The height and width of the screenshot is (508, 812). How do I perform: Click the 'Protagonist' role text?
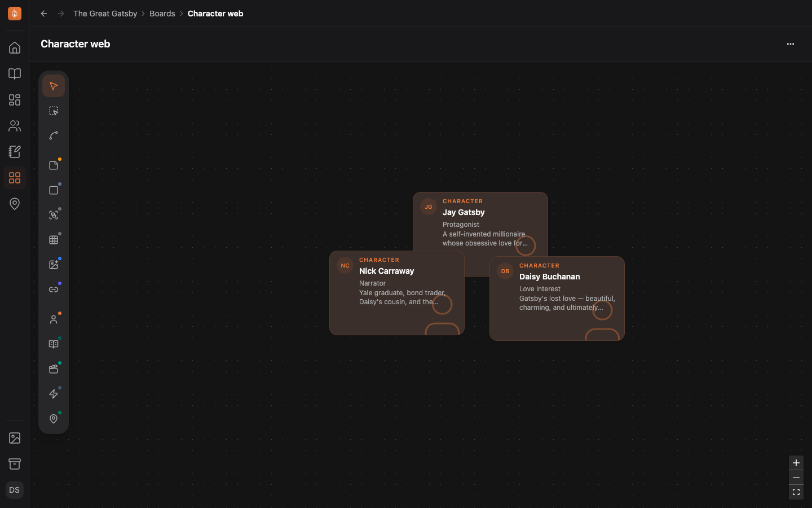coord(461,225)
